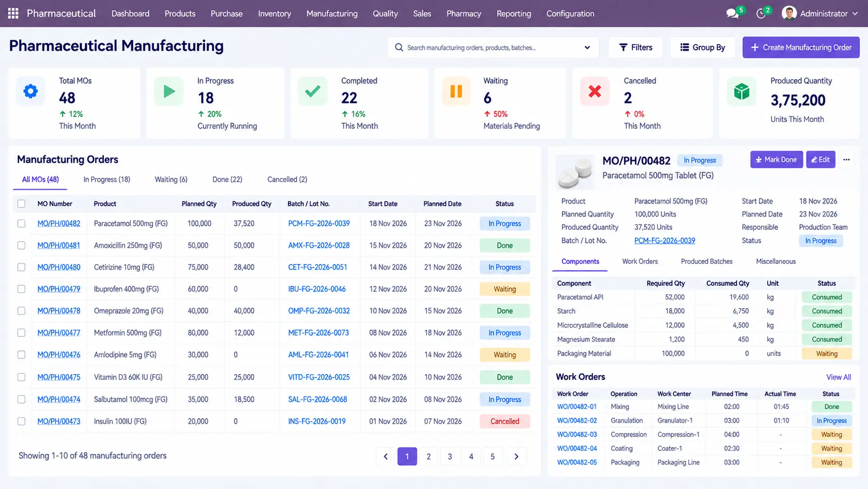
Task: Open the activities clock icon
Action: pyautogui.click(x=761, y=14)
